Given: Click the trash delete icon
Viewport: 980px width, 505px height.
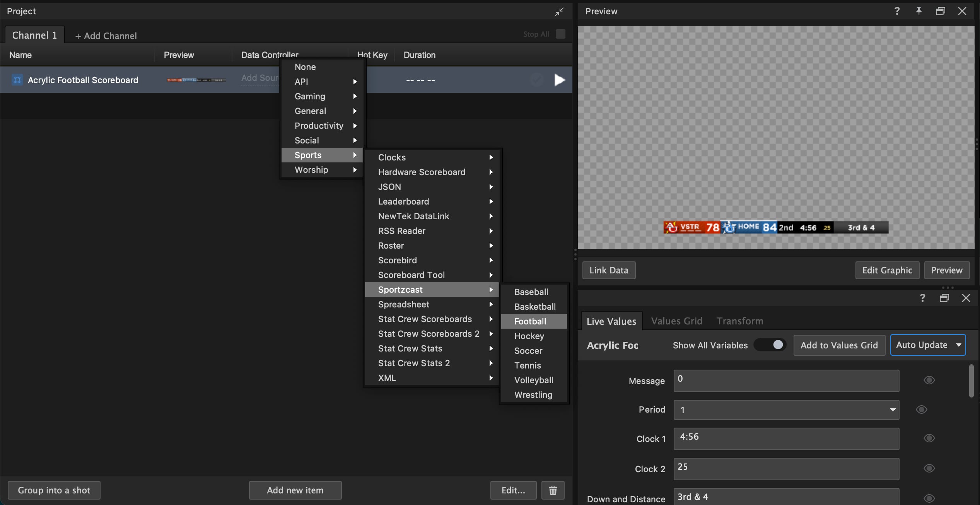Looking at the screenshot, I should (553, 490).
